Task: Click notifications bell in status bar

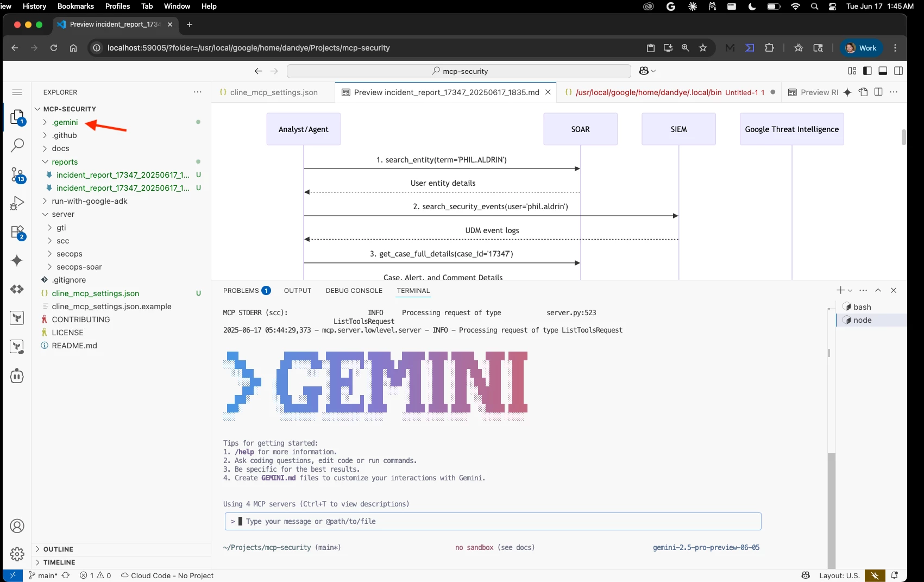Action: pos(894,575)
